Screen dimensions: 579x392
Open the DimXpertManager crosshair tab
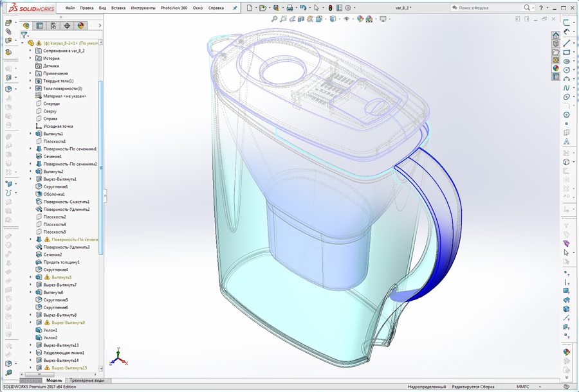click(x=67, y=26)
